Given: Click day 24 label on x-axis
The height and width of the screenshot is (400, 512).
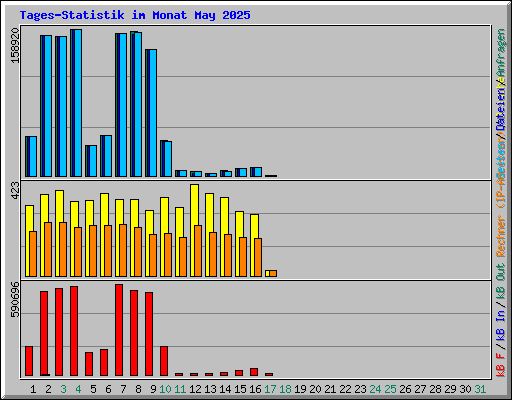Looking at the screenshot, I should 375,389.
